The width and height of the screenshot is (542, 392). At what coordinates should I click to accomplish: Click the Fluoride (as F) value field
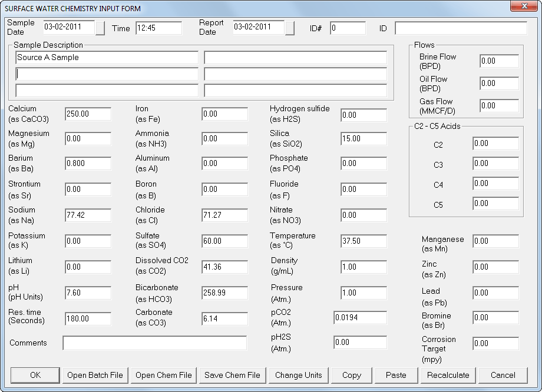(x=363, y=190)
